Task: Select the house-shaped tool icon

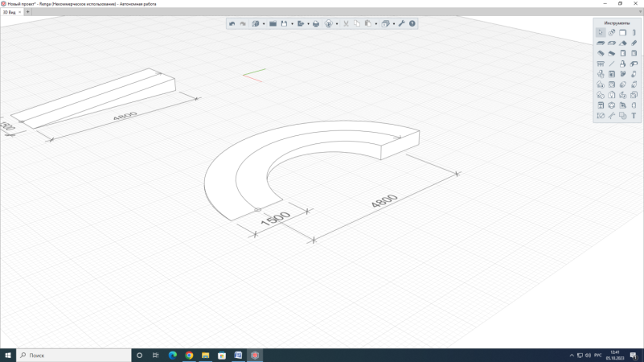Action: pyautogui.click(x=612, y=95)
